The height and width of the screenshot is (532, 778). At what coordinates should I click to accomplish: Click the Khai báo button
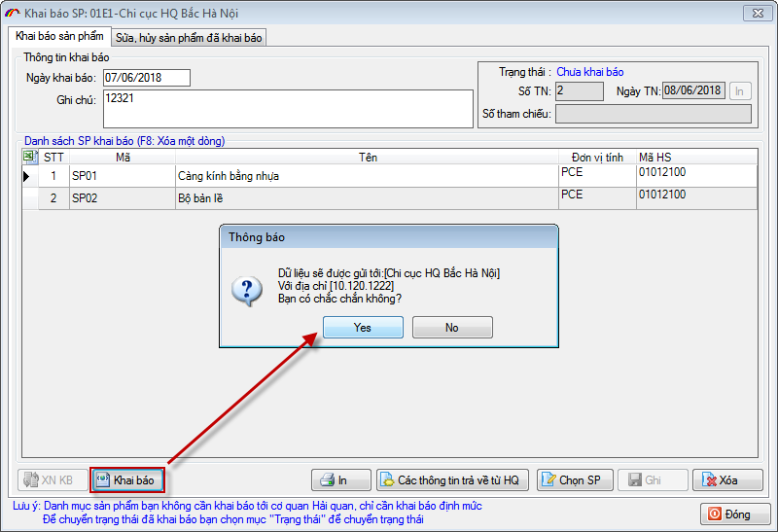[x=127, y=479]
